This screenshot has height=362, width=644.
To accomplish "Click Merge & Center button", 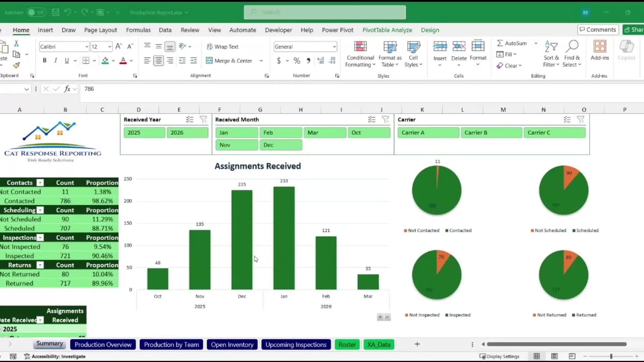I will [x=229, y=61].
